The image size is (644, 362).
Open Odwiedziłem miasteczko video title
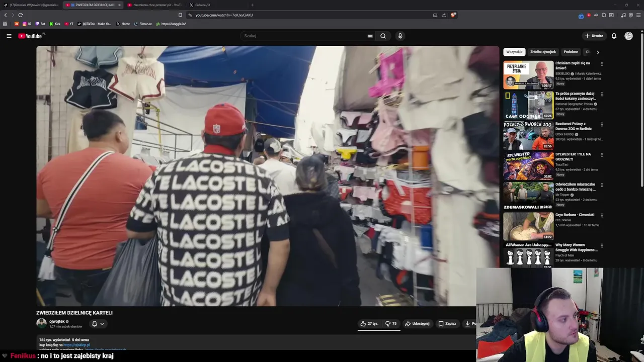pos(575,187)
